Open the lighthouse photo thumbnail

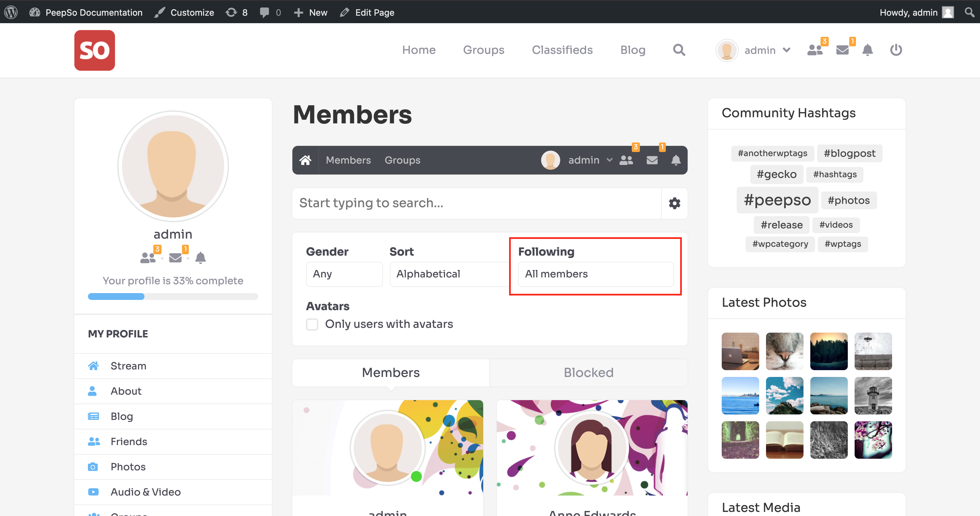873,395
